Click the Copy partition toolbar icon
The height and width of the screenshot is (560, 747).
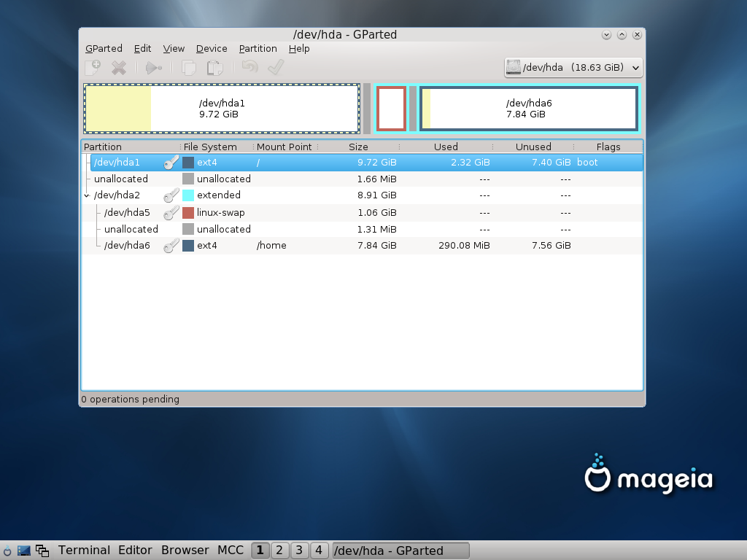pyautogui.click(x=189, y=68)
